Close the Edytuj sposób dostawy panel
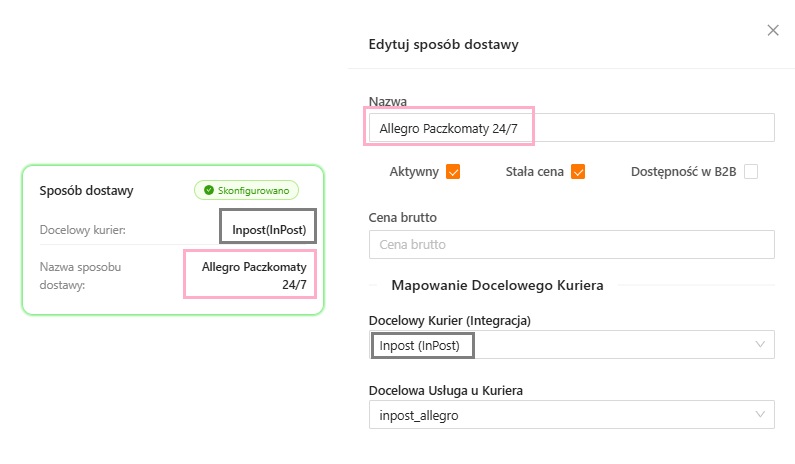 pyautogui.click(x=773, y=31)
